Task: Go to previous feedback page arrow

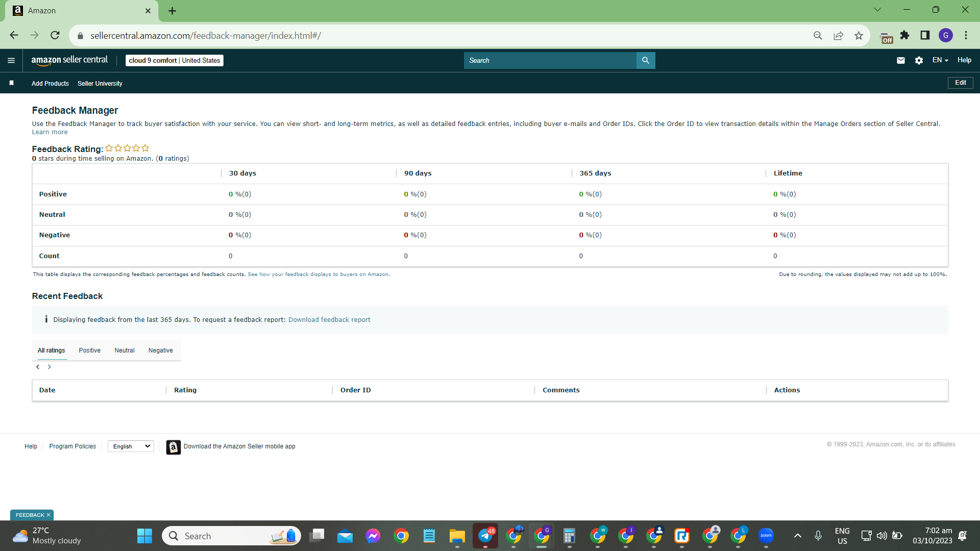Action: (x=38, y=367)
